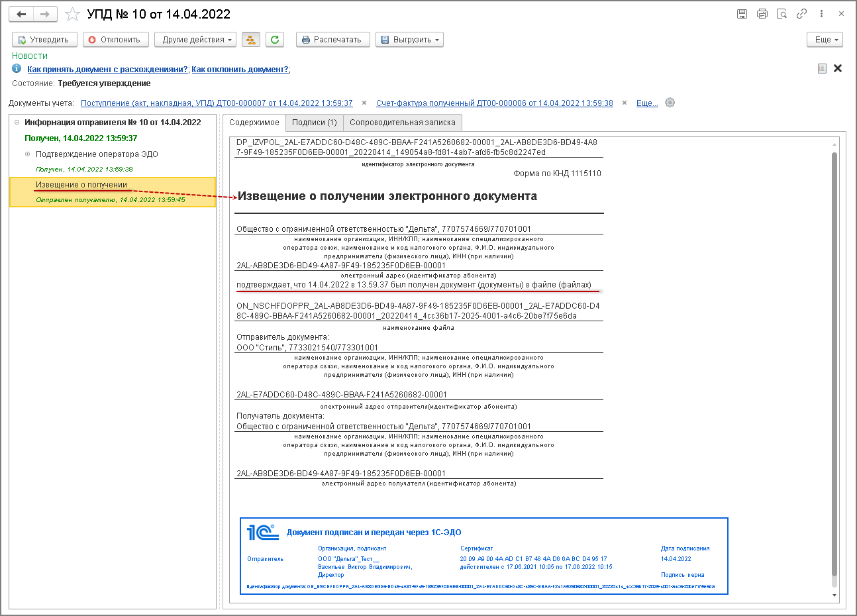Screen dimensions: 857x616
Task: Close the document window with X
Action: pyautogui.click(x=842, y=14)
